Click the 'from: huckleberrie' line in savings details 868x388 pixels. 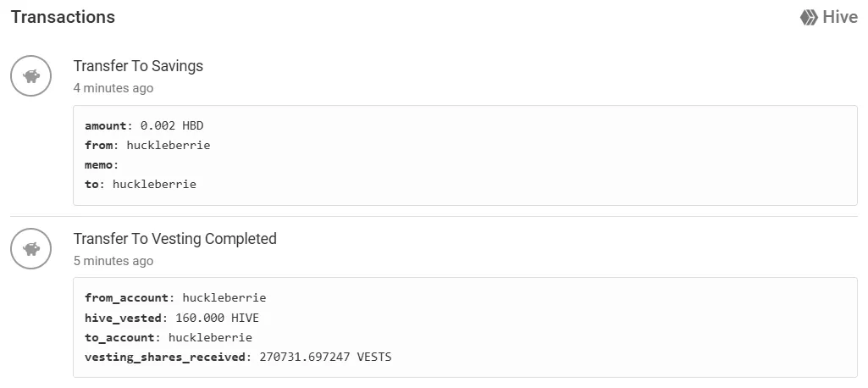point(147,146)
